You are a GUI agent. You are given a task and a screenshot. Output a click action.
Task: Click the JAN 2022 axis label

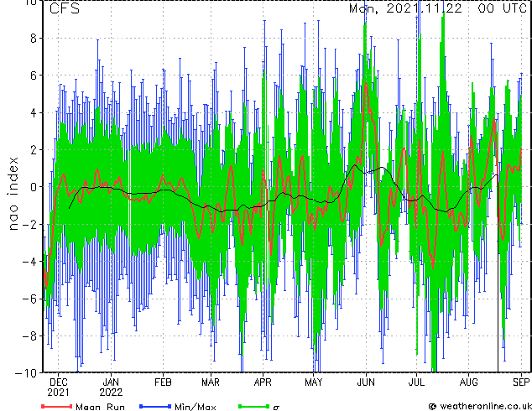click(x=111, y=388)
